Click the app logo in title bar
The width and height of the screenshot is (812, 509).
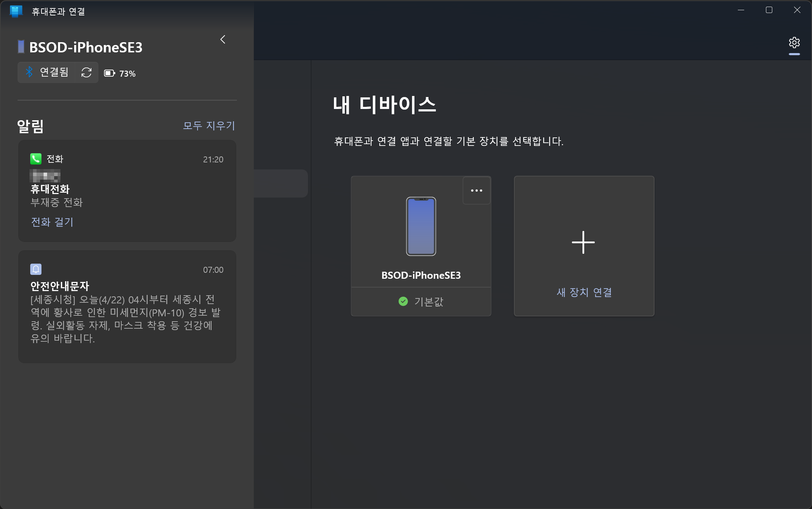coord(16,11)
